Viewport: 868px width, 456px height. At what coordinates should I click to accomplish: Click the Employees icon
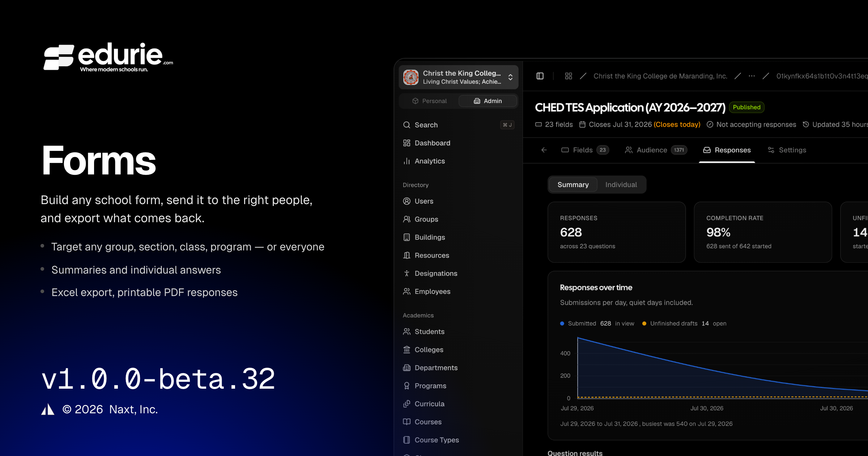click(407, 292)
